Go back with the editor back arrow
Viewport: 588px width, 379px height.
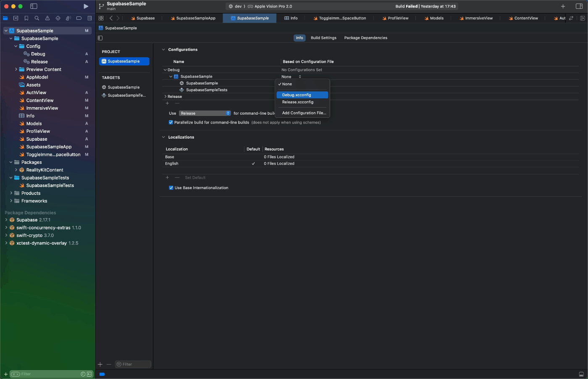click(x=111, y=18)
